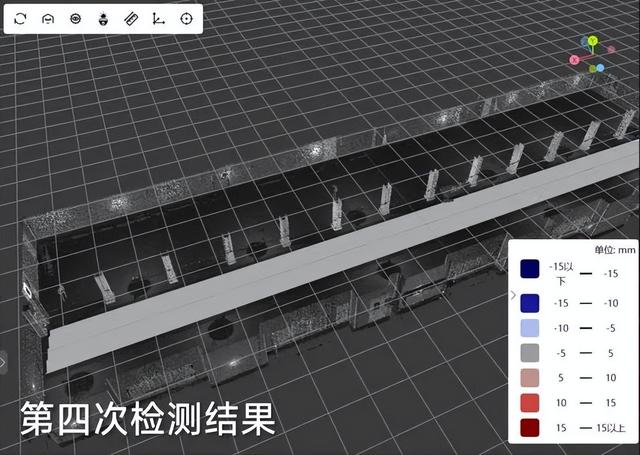Click the dark red swatch for 15以上
Screen dimensions: 640x455
[x=529, y=428]
